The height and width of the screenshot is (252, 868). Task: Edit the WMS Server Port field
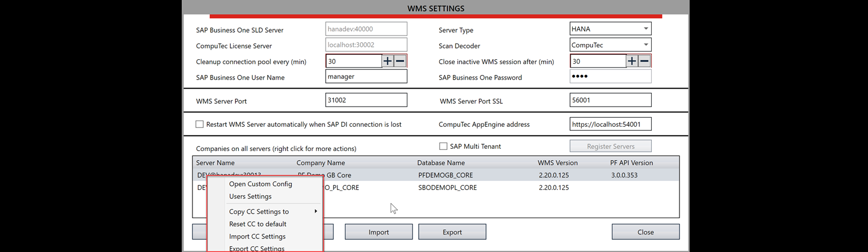click(x=366, y=100)
